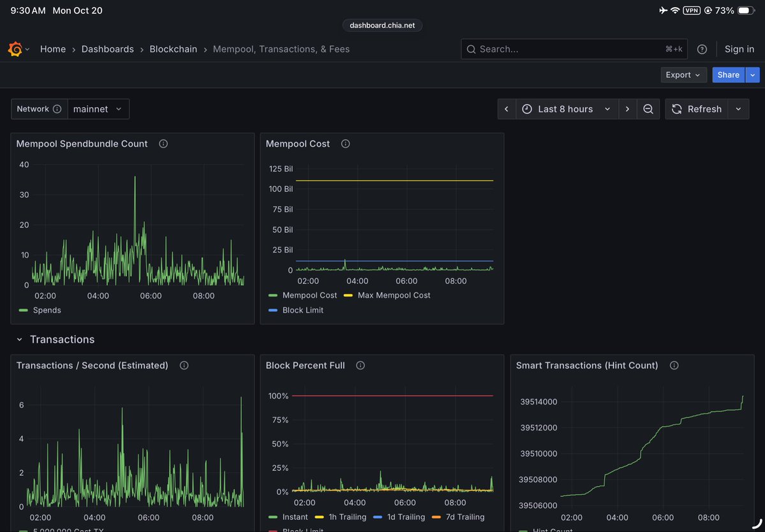
Task: Open the refresh interval dropdown
Action: tap(739, 109)
